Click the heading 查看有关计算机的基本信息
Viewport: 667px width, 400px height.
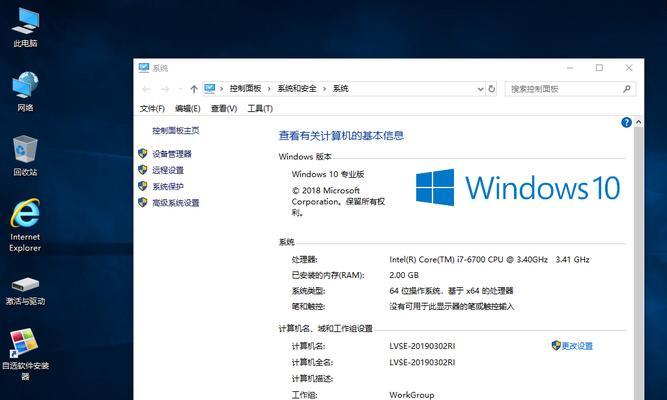point(341,136)
